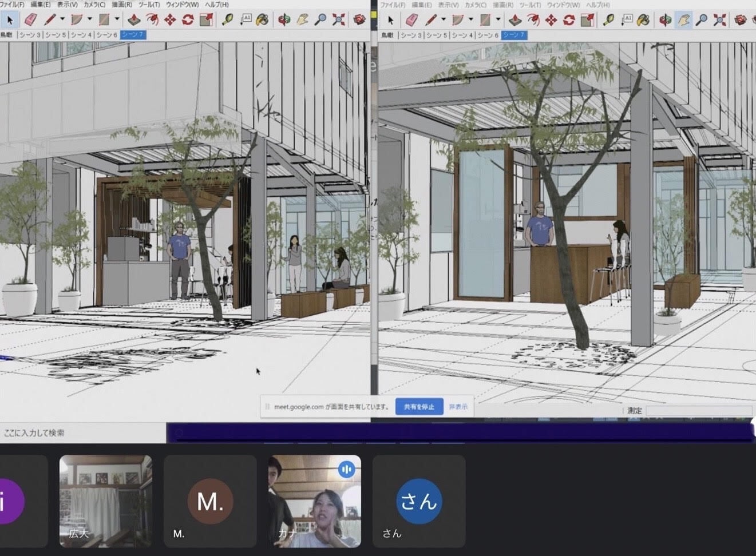Open the arc tool dropdown in left window
Image resolution: width=756 pixels, height=556 pixels.
coord(90,20)
